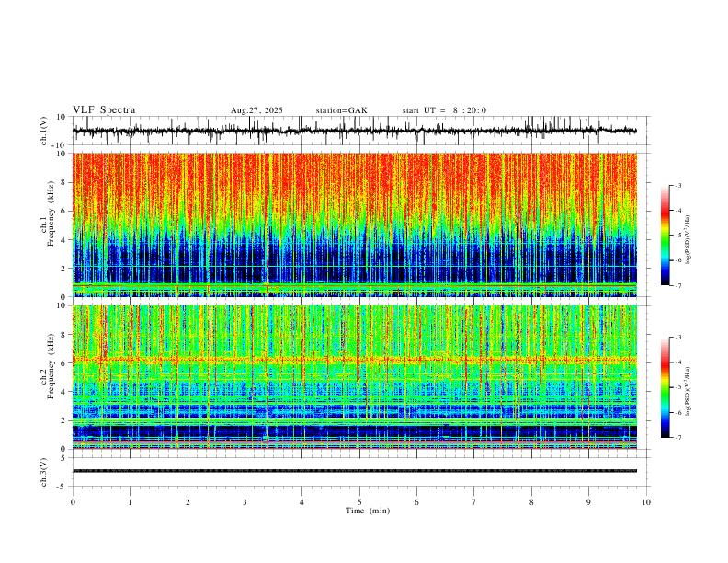Click the ch.3 flat voltage trace
Image resolution: width=728 pixels, height=563 pixels.
coord(354,471)
